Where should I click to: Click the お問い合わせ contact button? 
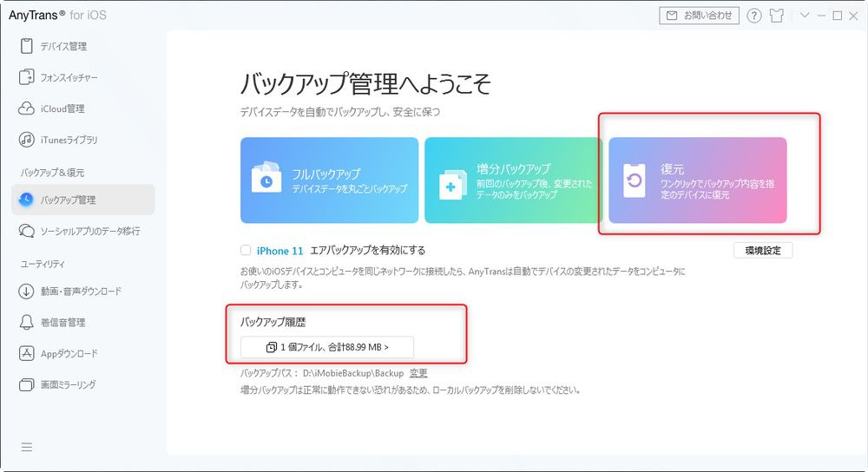pos(699,16)
